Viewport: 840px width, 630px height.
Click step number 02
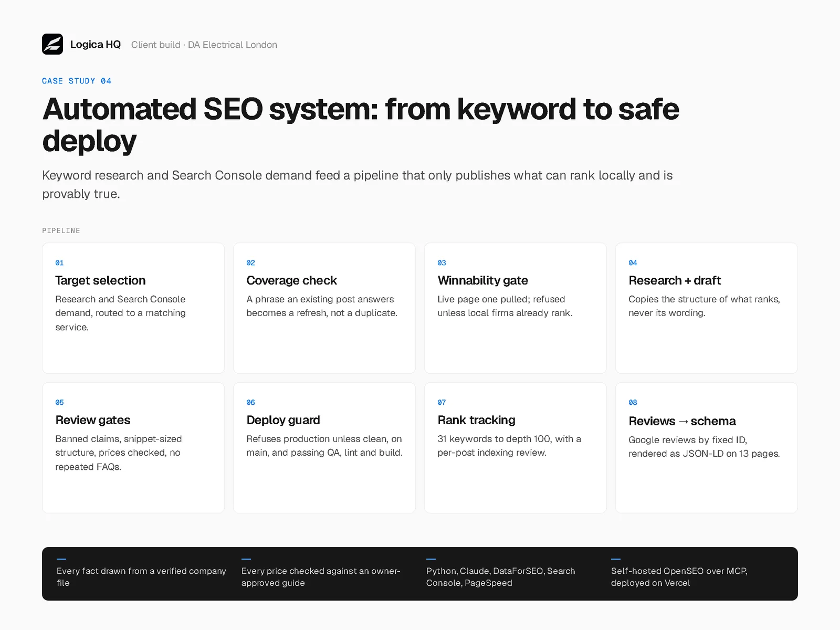click(250, 262)
